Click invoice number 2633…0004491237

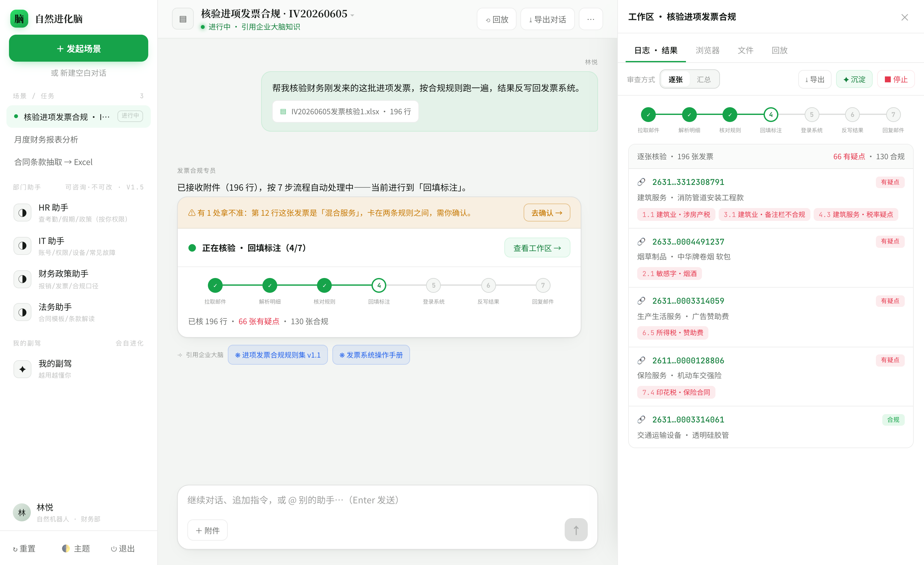pyautogui.click(x=688, y=242)
